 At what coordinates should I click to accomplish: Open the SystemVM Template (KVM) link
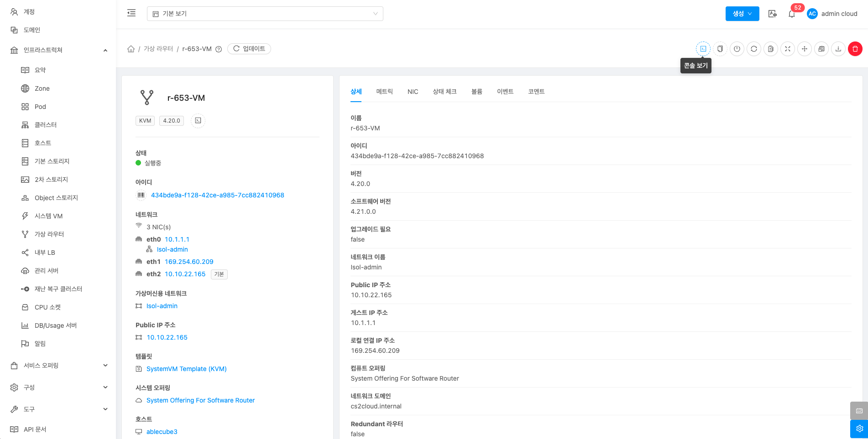coord(186,369)
